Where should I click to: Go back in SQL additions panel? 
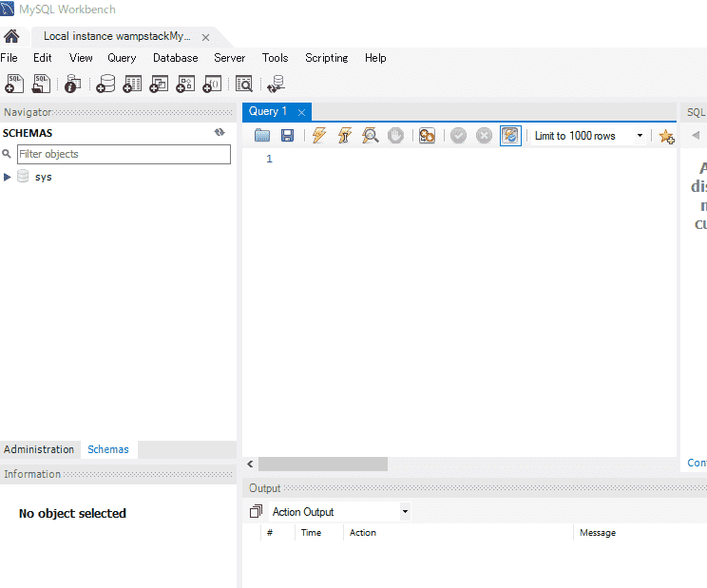pos(696,135)
